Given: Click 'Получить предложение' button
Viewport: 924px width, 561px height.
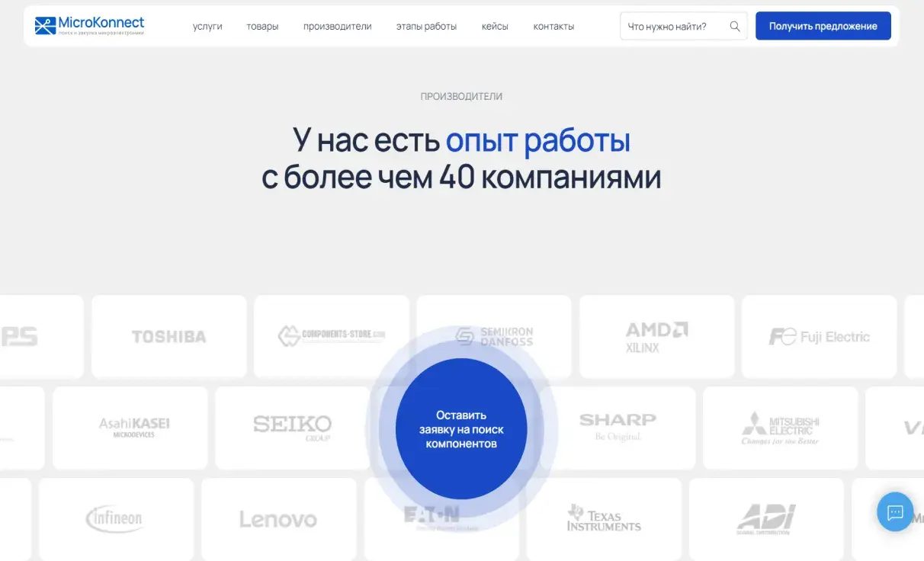Looking at the screenshot, I should point(823,26).
